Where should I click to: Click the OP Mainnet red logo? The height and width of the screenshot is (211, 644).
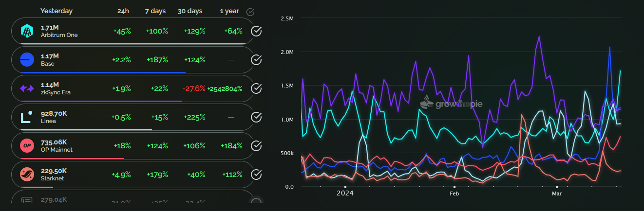pos(26,146)
